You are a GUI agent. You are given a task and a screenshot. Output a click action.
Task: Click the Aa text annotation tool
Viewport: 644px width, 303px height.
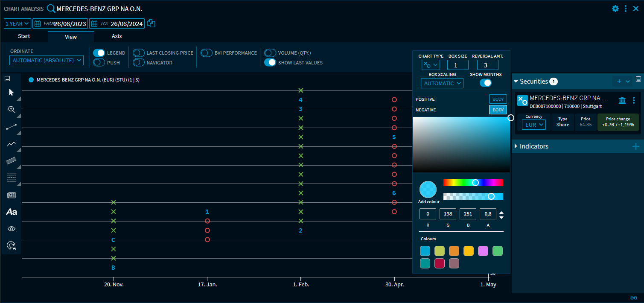tap(12, 212)
